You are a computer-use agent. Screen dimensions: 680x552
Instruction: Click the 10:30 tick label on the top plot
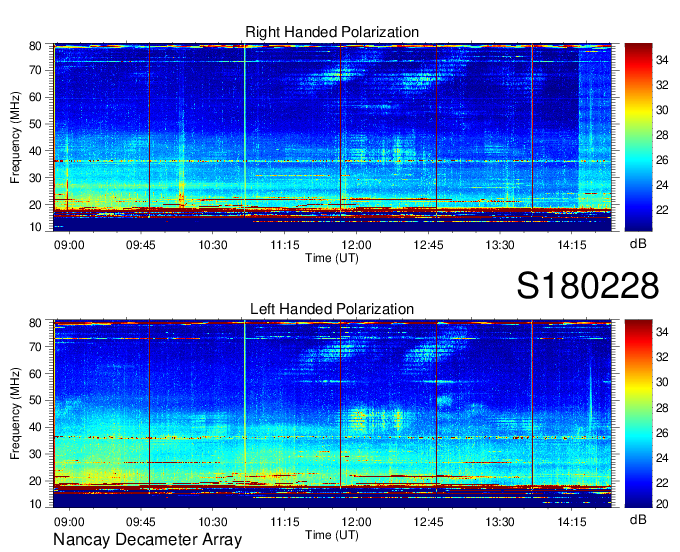213,245
